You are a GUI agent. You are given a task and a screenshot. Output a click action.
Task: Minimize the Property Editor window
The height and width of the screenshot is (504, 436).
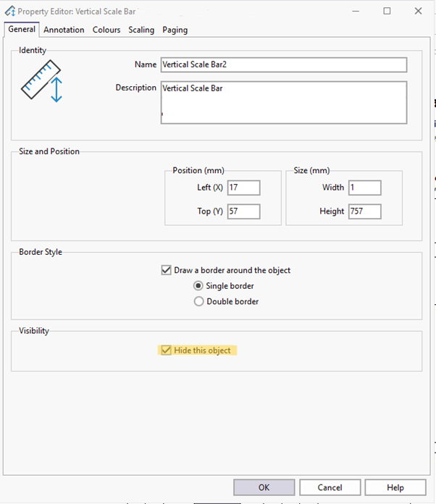pos(356,12)
